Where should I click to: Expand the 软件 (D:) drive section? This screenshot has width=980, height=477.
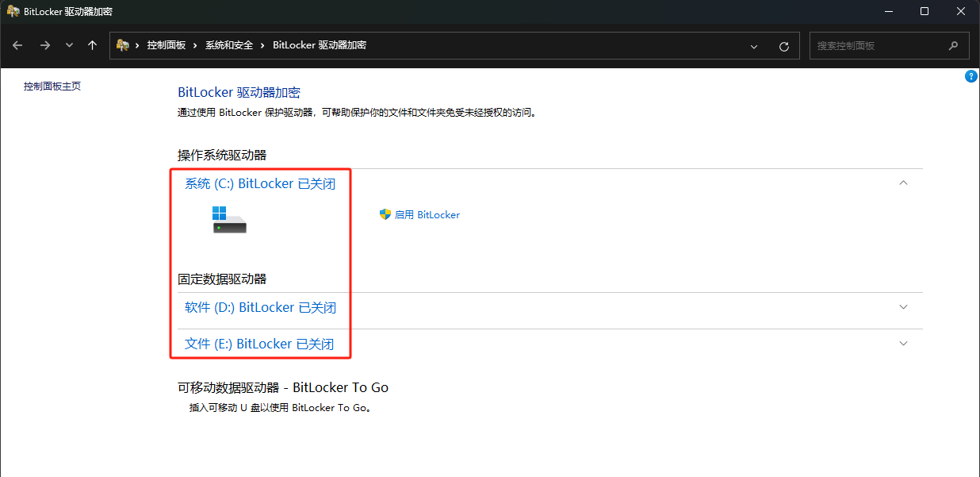point(903,307)
